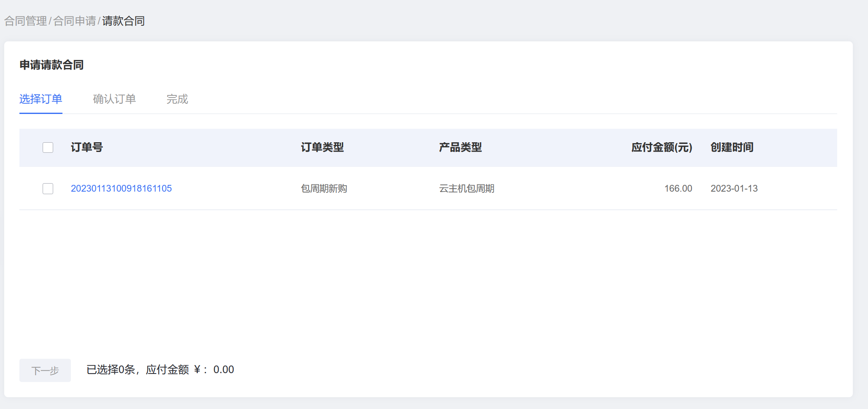This screenshot has height=409, width=868.
Task: Click the 云主机包周期 product type cell
Action: point(467,189)
